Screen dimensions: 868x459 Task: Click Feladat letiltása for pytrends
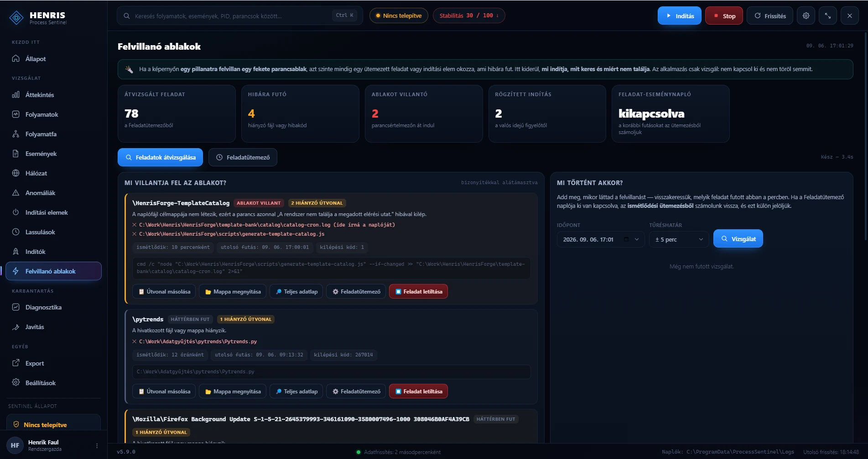418,391
